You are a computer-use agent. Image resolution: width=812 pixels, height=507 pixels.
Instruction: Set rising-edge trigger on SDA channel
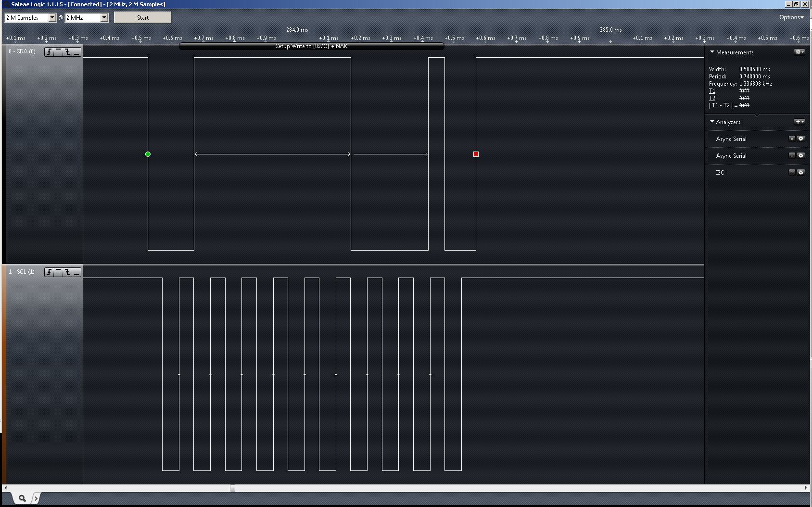(x=49, y=52)
